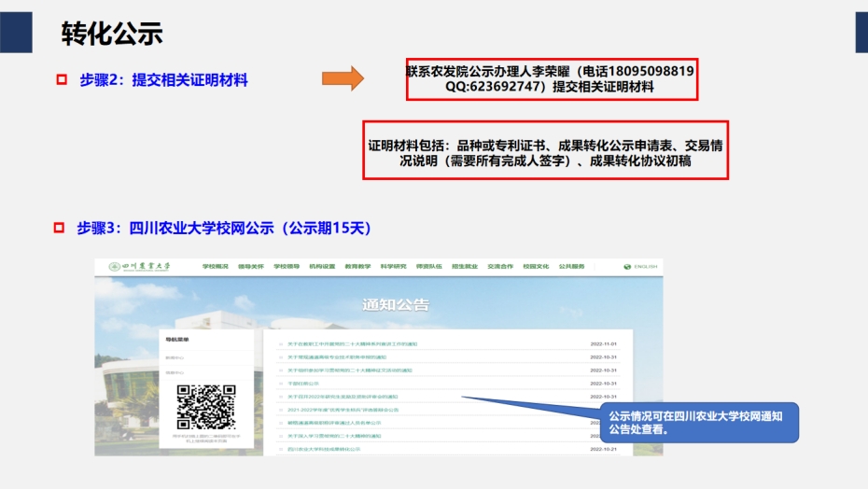Open the 校园文化 menu item
The width and height of the screenshot is (868, 489).
(x=536, y=266)
